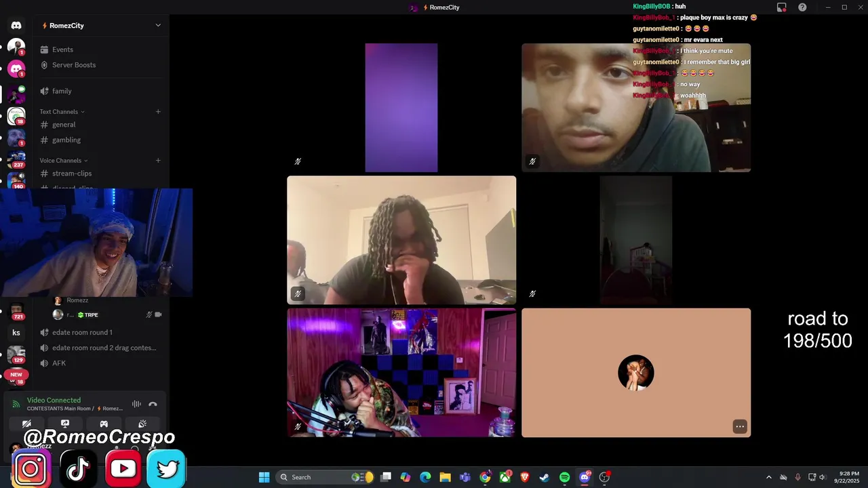Collapse the Voice Channels category
The height and width of the screenshot is (488, 868).
tap(64, 161)
